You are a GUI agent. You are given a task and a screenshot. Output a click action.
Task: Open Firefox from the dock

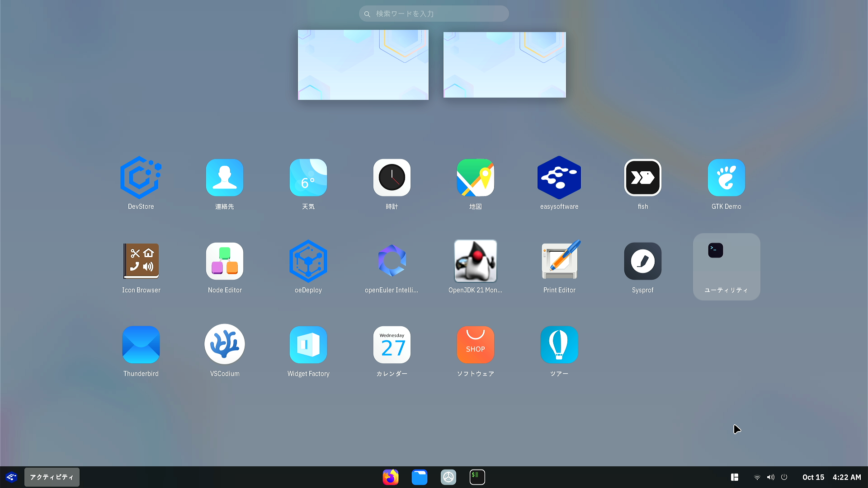[391, 477]
